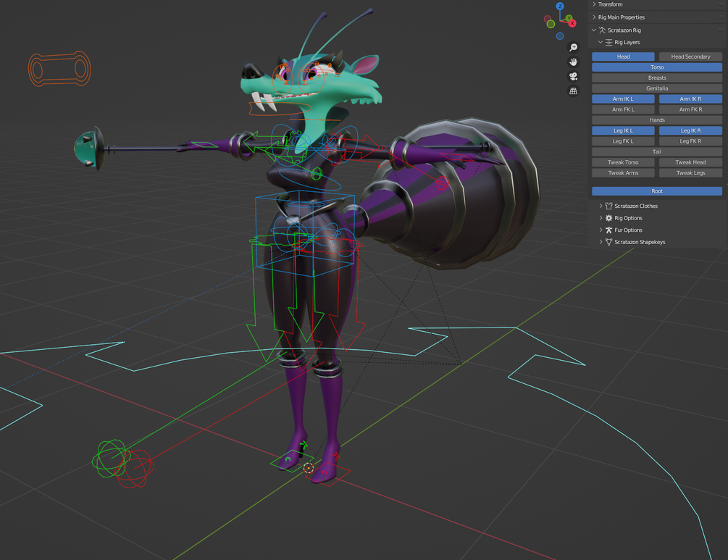Click the armature icon beside Scratazon Rig
This screenshot has width=728, height=560.
602,30
